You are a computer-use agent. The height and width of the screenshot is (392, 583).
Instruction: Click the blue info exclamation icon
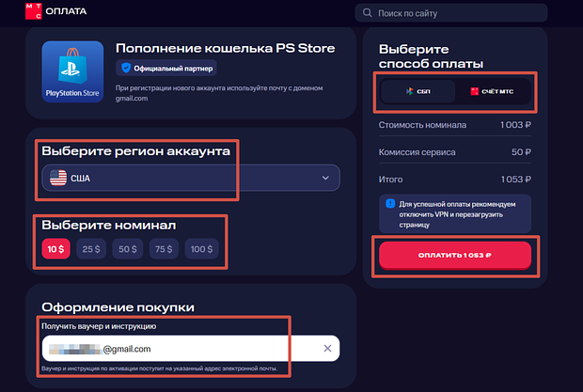[390, 204]
